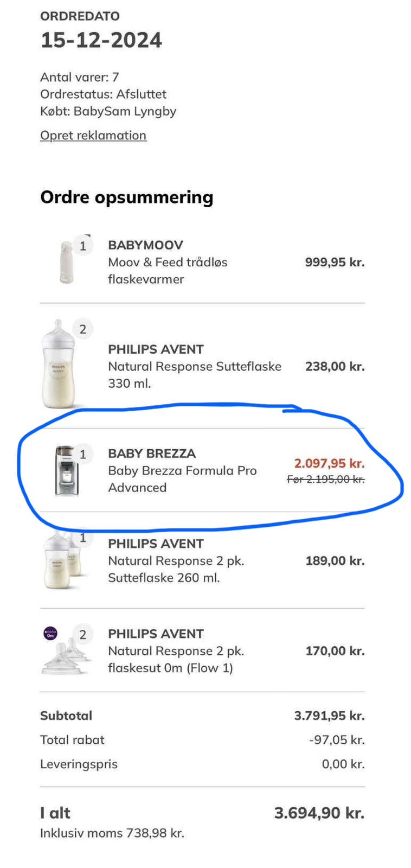Image resolution: width=411 pixels, height=868 pixels.
Task: Click the red 2.097,95 kr. sale price
Action: point(329,463)
